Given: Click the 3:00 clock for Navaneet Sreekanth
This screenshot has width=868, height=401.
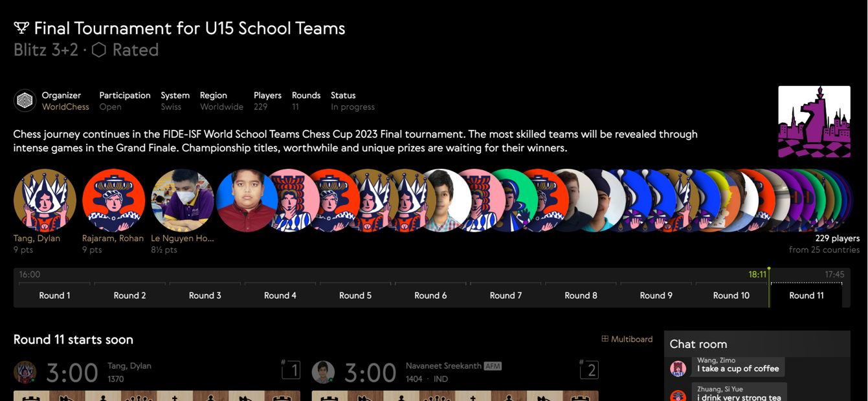Looking at the screenshot, I should point(370,373).
